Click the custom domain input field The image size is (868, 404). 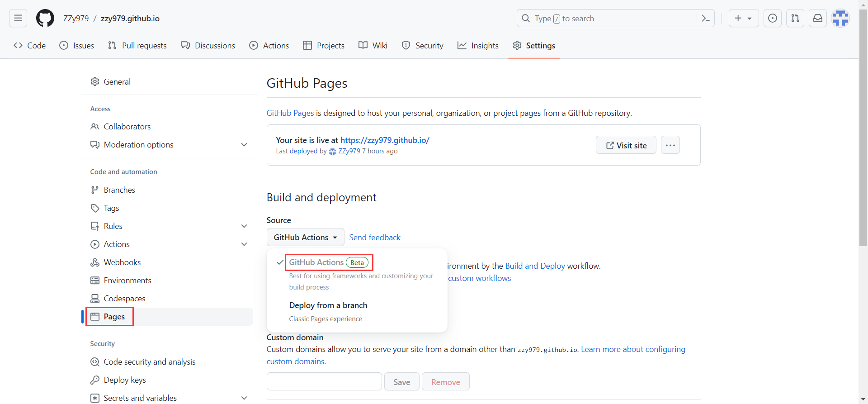click(324, 381)
